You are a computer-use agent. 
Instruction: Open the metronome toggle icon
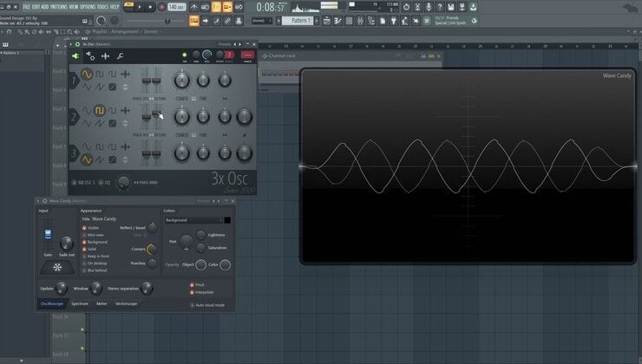point(194,7)
